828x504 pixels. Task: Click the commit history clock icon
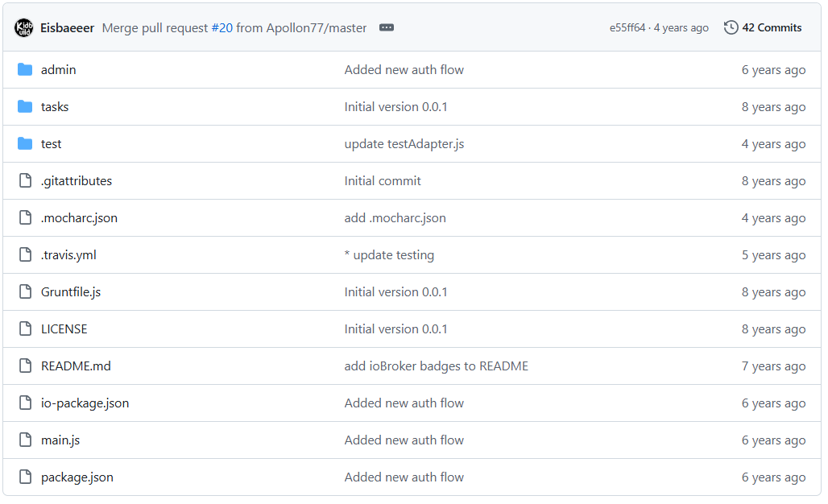click(x=731, y=28)
